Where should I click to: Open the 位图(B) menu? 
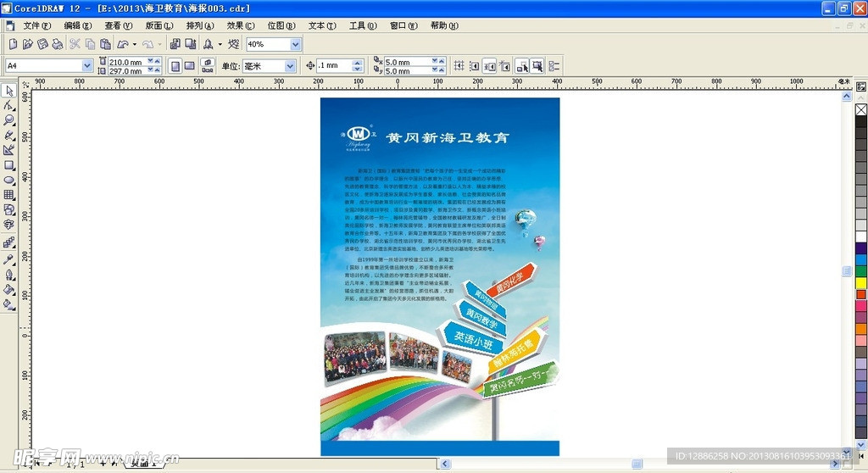tap(281, 25)
